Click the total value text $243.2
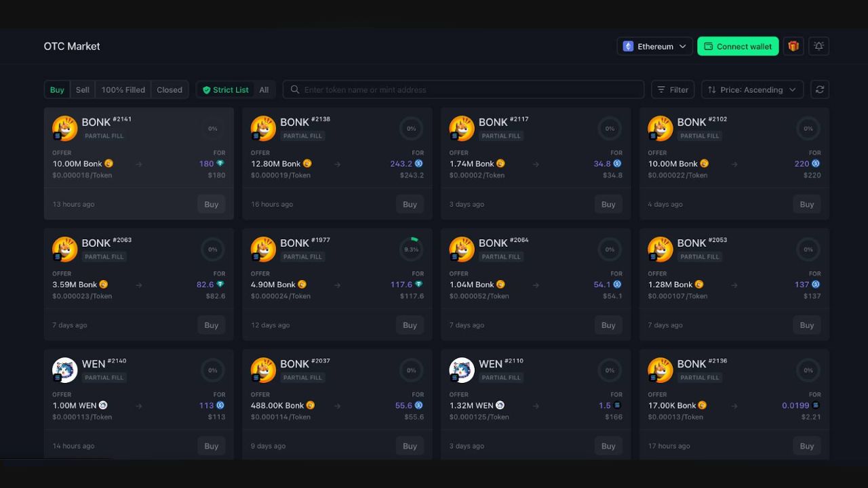 click(412, 175)
